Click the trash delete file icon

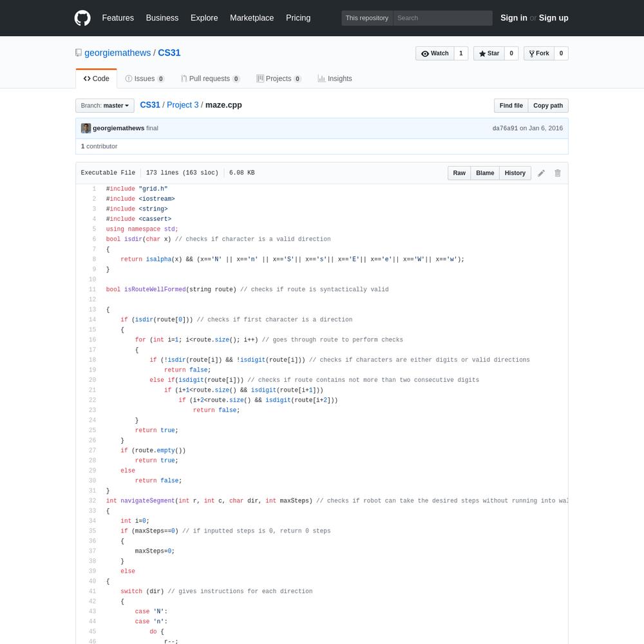tap(557, 173)
